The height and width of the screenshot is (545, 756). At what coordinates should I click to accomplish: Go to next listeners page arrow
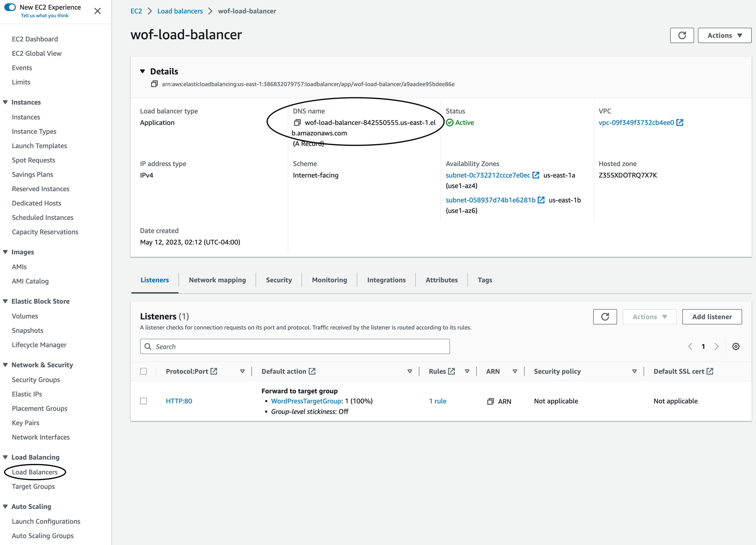[716, 346]
